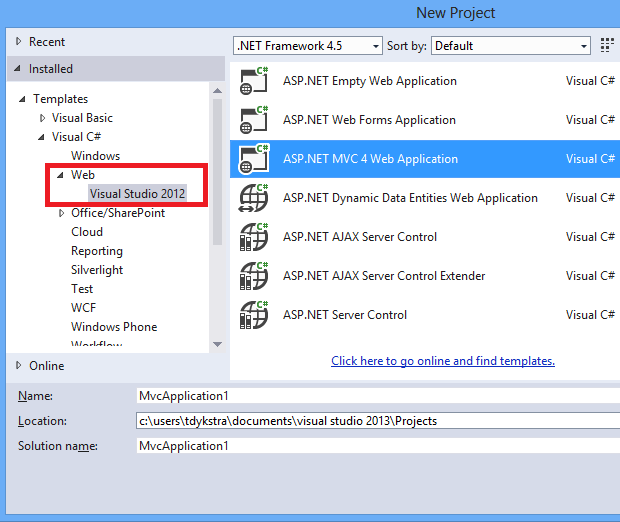This screenshot has height=522, width=620.
Task: Expand the Office/SharePoint node
Action: pos(61,213)
